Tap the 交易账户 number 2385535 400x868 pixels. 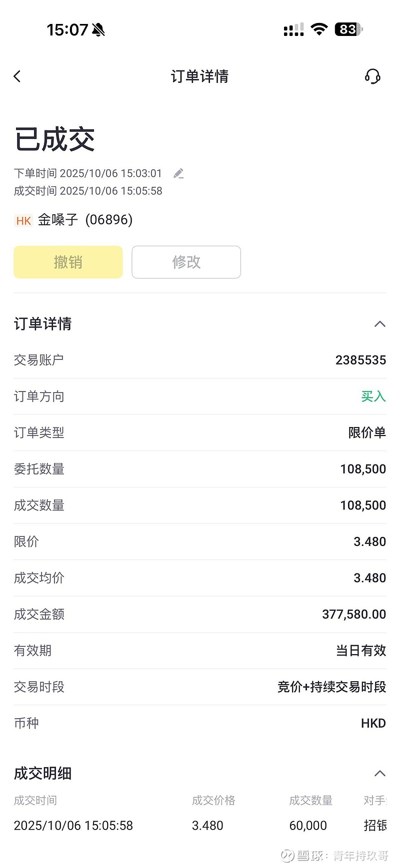pos(360,360)
